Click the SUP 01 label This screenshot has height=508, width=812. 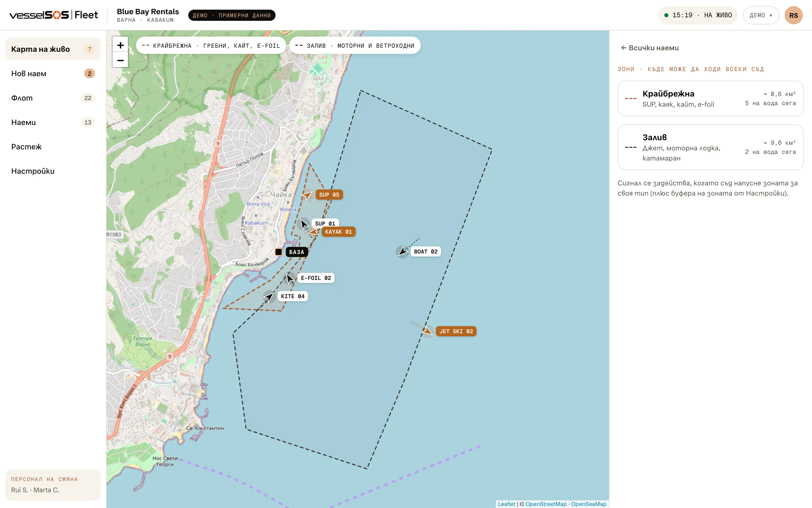point(325,223)
